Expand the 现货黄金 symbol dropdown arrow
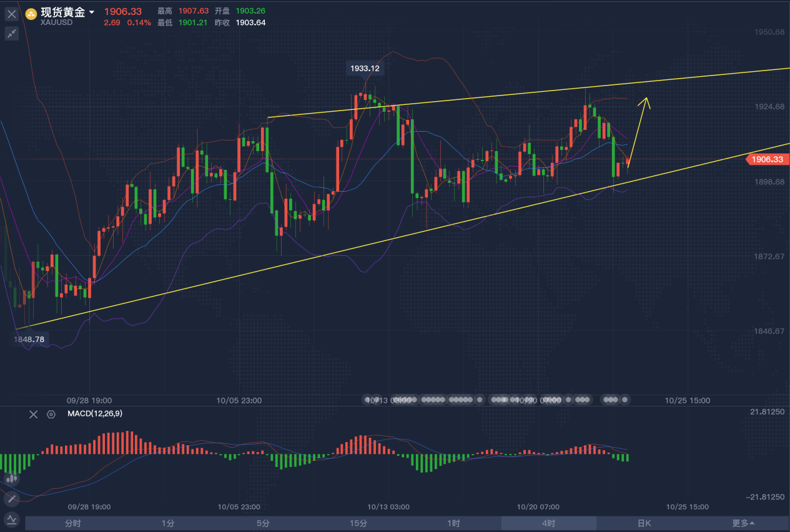 [92, 12]
